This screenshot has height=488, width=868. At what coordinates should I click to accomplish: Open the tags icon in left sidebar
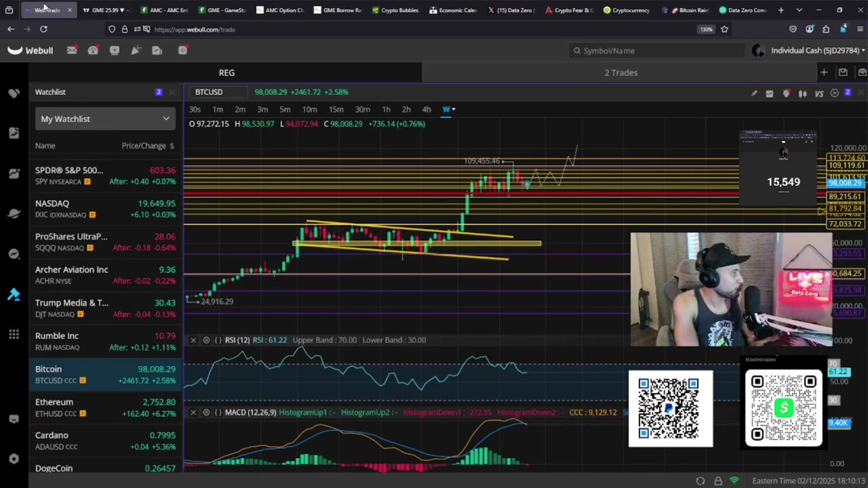(14, 93)
